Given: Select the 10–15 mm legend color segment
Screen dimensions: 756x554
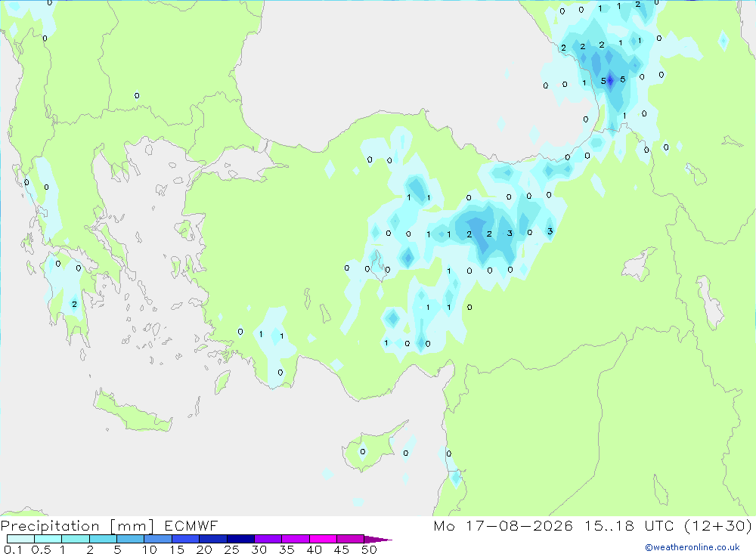Looking at the screenshot, I should tap(158, 539).
